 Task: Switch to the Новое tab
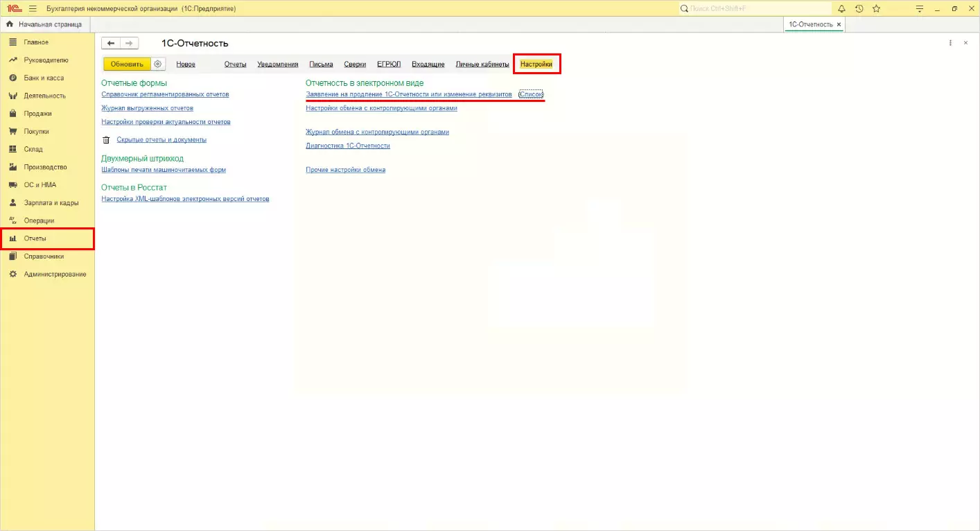[x=186, y=64]
